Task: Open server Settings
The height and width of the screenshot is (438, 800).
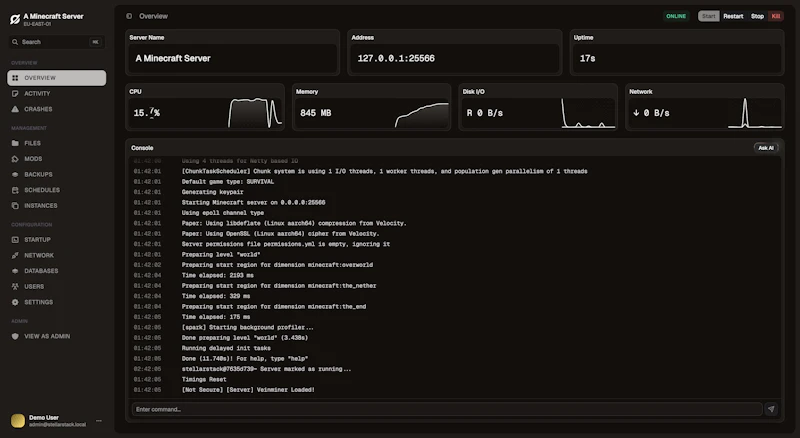Action: pos(57,302)
